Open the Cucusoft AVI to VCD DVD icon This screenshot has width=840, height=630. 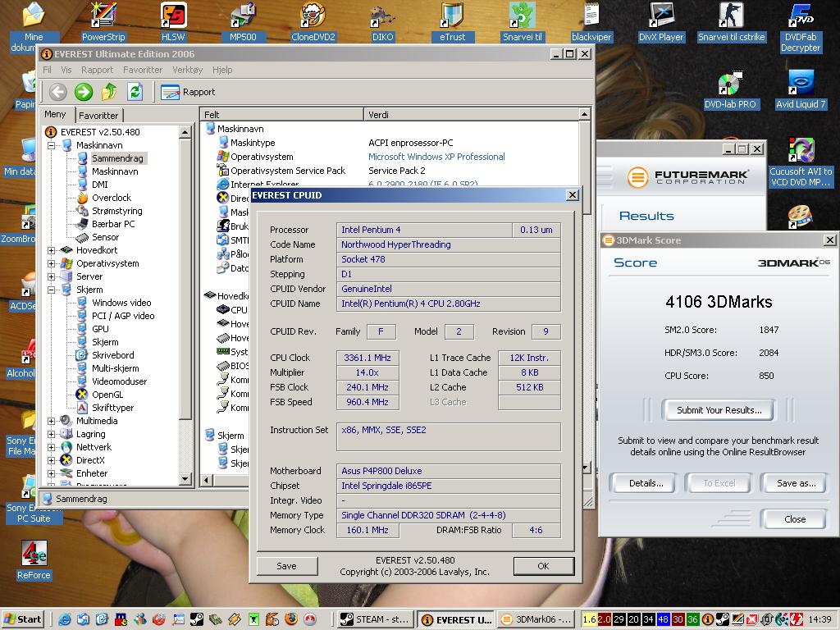tap(801, 162)
